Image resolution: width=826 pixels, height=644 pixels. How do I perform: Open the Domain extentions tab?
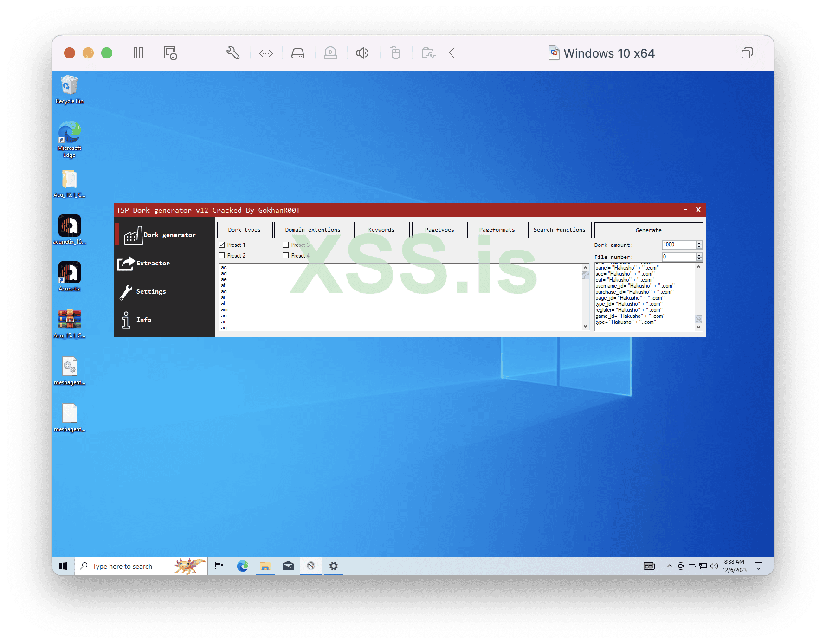pyautogui.click(x=313, y=230)
